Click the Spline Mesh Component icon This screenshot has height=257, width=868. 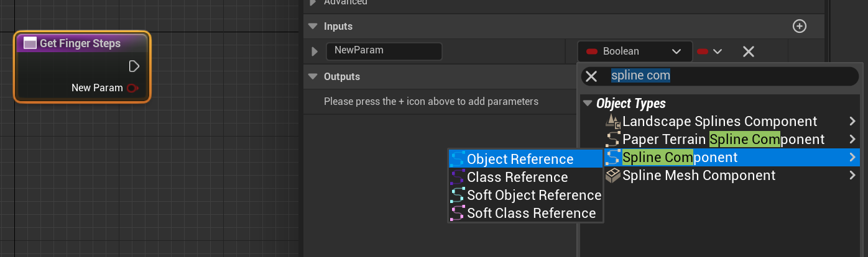pos(613,176)
